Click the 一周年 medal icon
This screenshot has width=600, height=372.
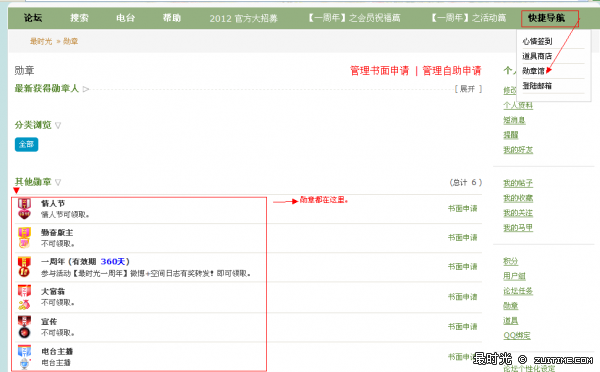24,267
